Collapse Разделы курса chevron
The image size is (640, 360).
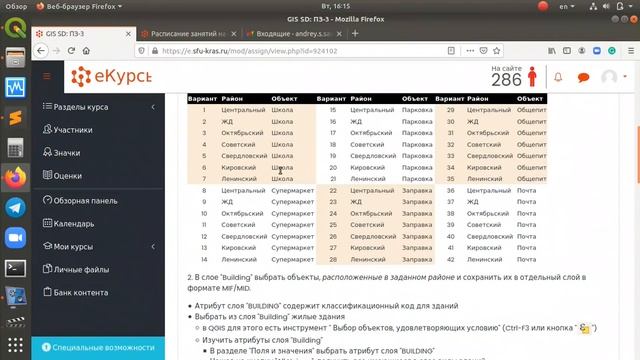(x=153, y=107)
